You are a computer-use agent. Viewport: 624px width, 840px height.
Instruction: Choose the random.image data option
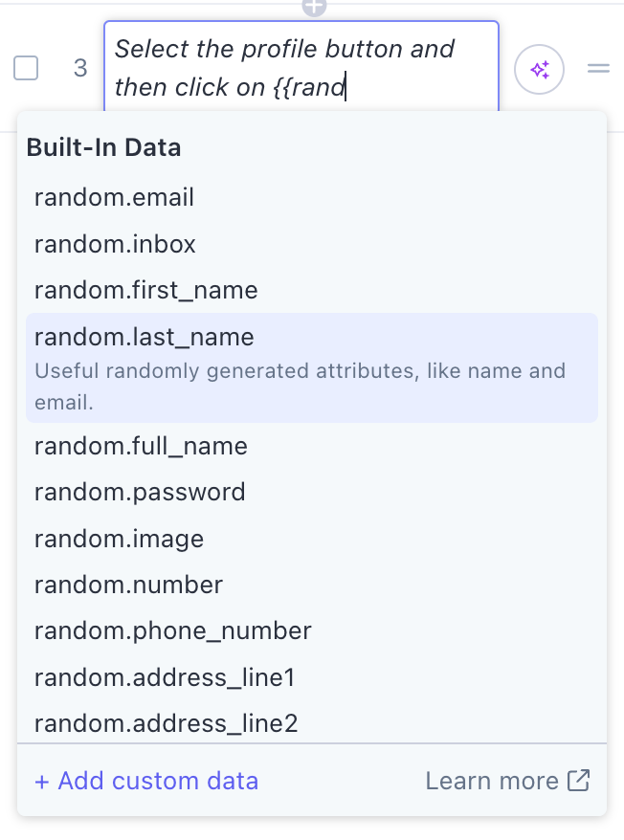coord(119,539)
